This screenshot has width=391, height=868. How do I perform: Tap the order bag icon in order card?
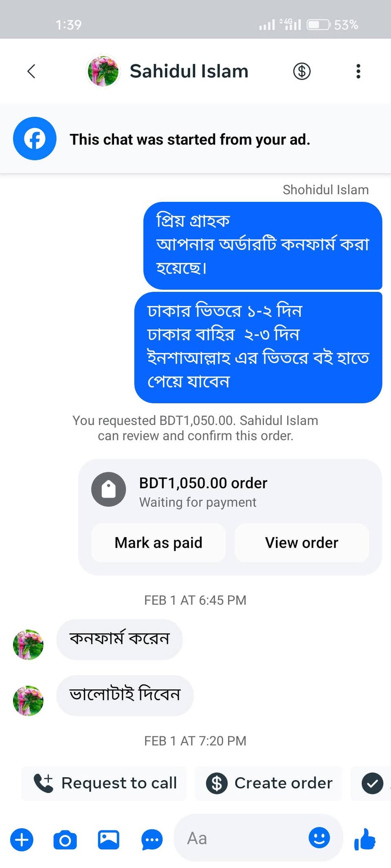108,489
